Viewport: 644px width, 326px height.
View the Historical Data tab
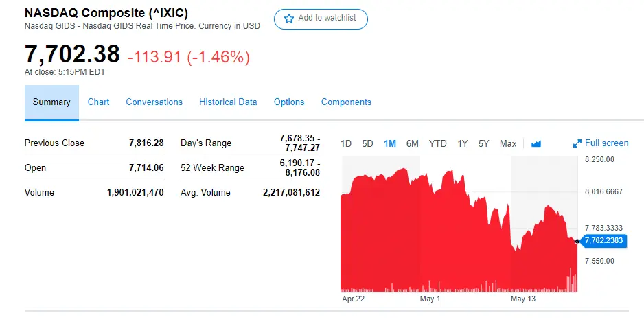228,102
